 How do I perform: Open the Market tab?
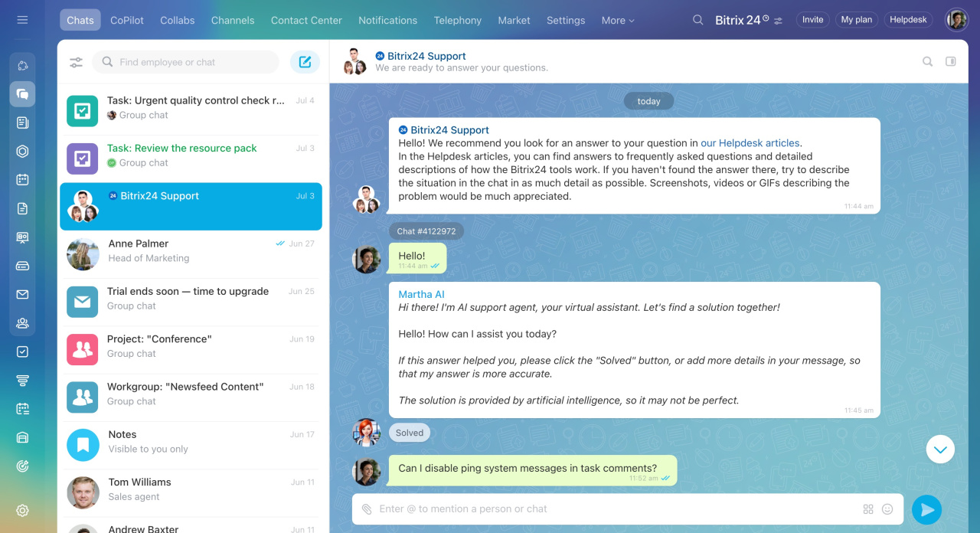point(514,21)
